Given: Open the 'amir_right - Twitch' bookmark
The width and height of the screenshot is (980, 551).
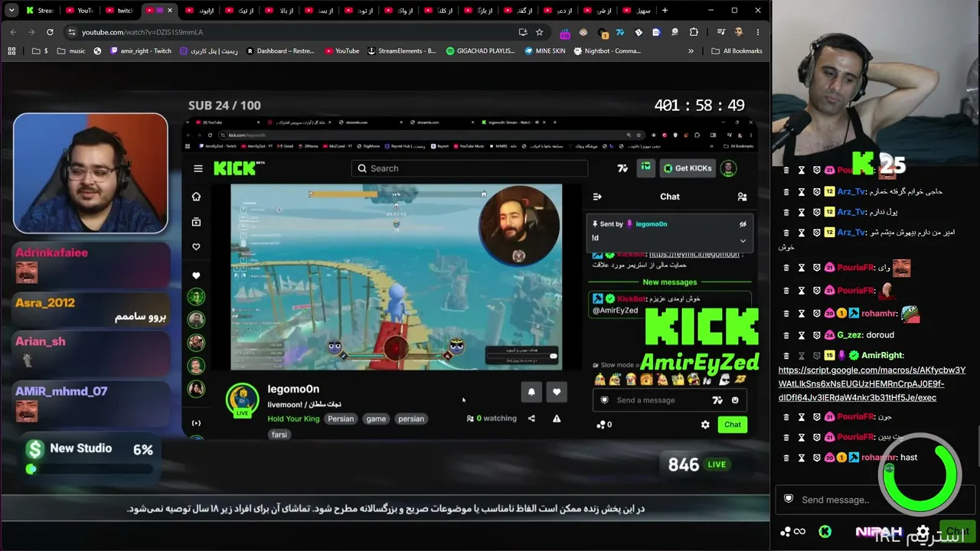Looking at the screenshot, I should [141, 51].
